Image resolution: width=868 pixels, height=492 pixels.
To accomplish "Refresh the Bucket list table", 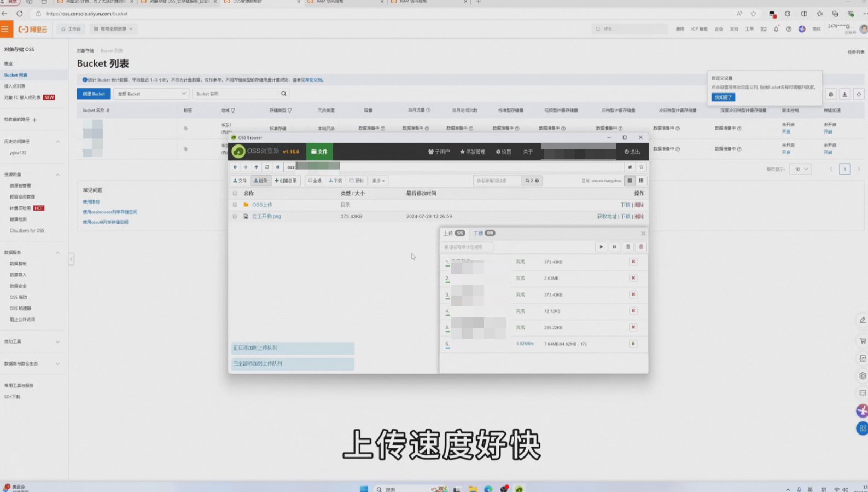I will pos(859,94).
